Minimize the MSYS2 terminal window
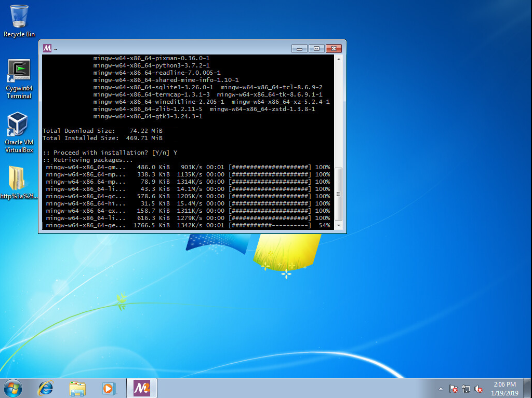This screenshot has width=532, height=398. click(299, 48)
